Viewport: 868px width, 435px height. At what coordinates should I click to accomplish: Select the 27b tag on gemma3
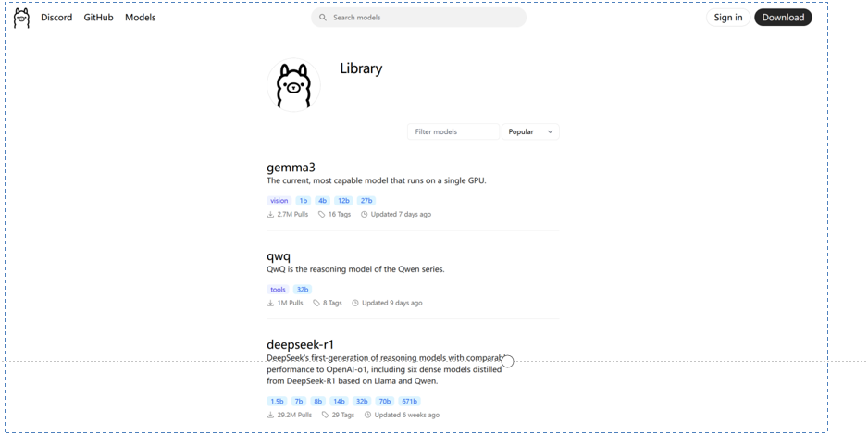366,201
